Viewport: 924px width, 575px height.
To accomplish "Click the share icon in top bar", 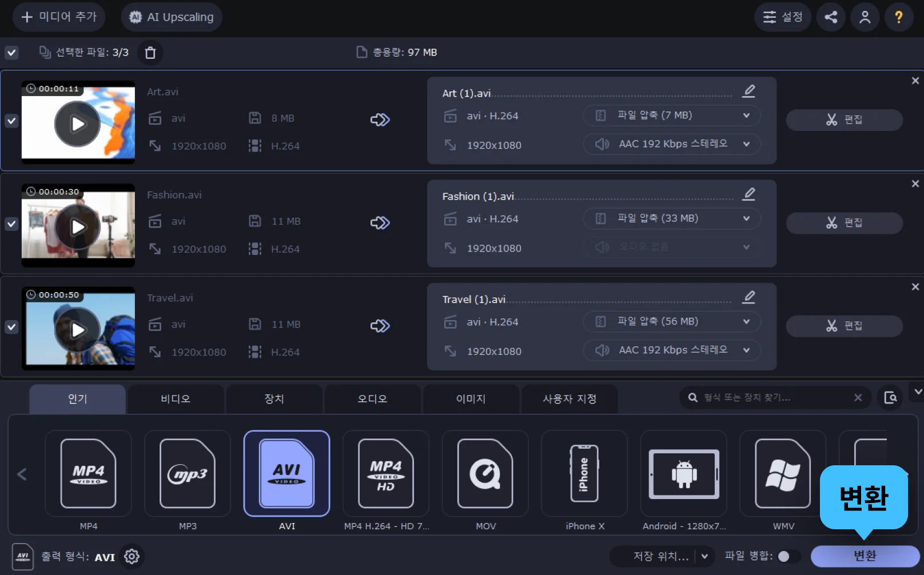I will tap(831, 17).
